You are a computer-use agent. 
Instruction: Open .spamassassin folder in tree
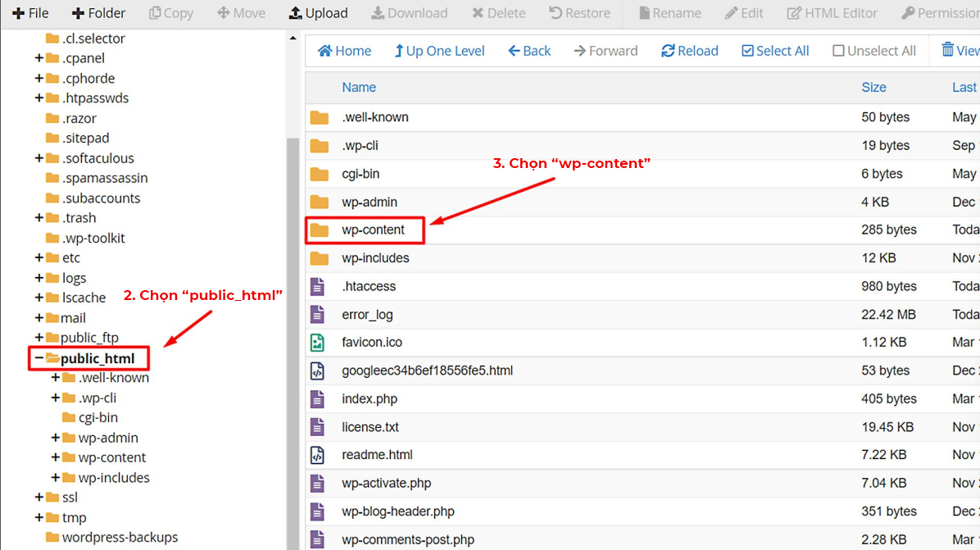[x=97, y=178]
